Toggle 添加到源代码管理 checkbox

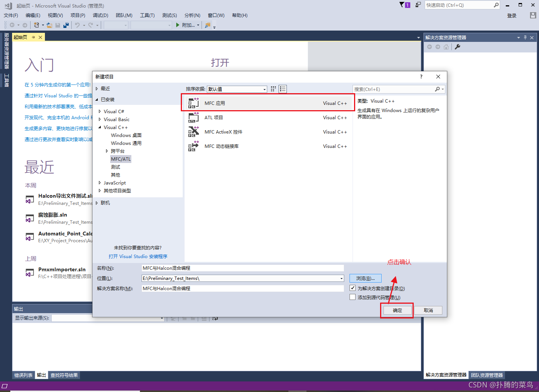pos(353,297)
